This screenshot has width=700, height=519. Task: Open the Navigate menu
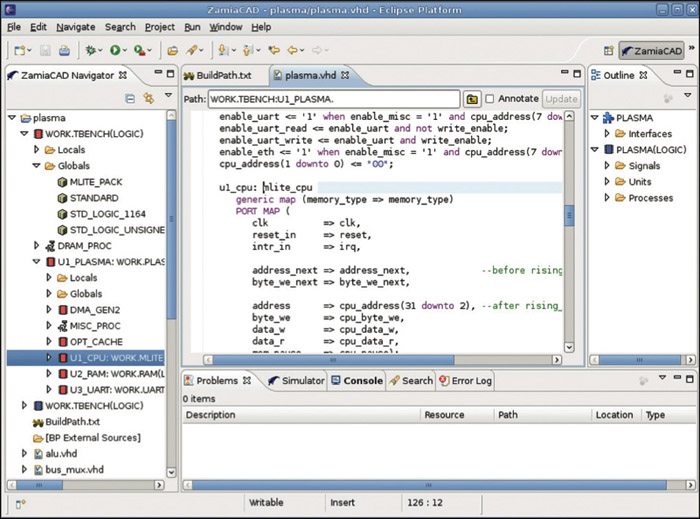click(x=76, y=27)
